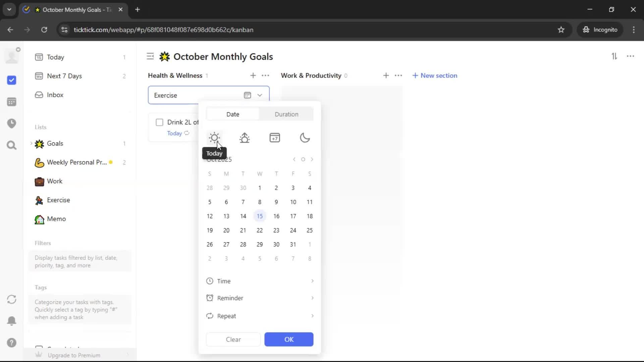Open the Pomodoro focus clock icon
644x362 pixels.
[12, 123]
